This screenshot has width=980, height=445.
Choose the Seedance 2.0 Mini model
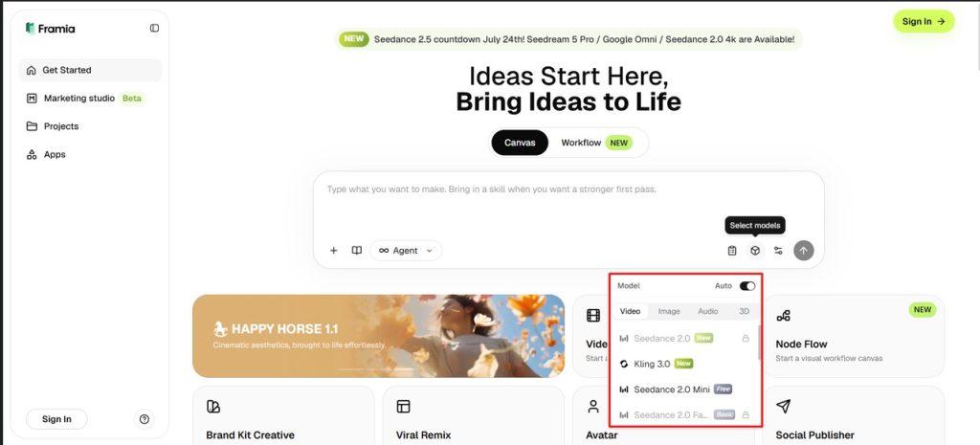tap(684, 389)
